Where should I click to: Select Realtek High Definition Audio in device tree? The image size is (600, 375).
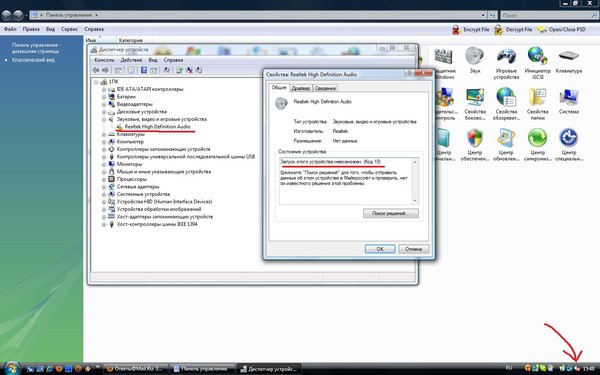tap(157, 127)
